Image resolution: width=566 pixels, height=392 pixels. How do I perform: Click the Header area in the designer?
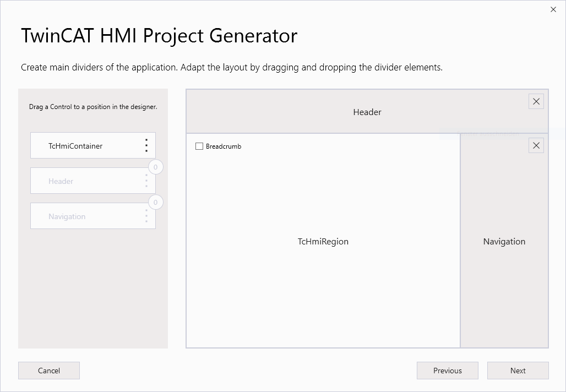click(367, 112)
